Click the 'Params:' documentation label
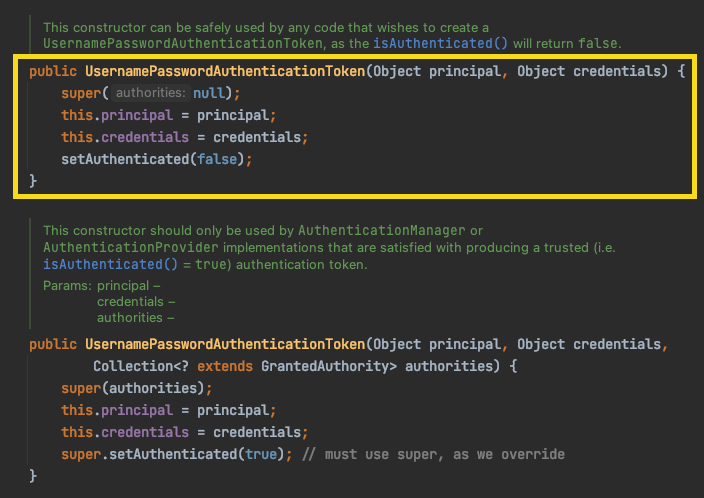This screenshot has height=498, width=704. click(67, 286)
